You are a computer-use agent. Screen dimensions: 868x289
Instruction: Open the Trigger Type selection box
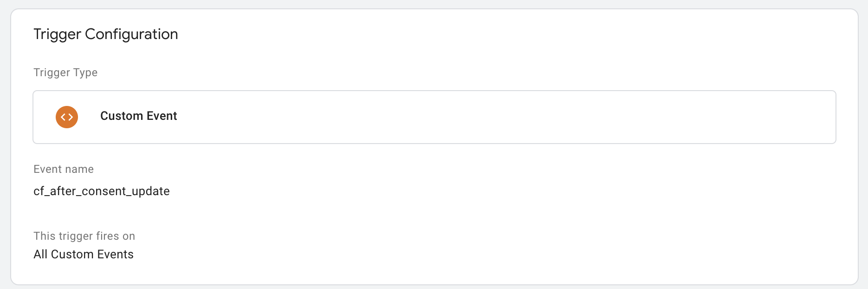tap(434, 117)
